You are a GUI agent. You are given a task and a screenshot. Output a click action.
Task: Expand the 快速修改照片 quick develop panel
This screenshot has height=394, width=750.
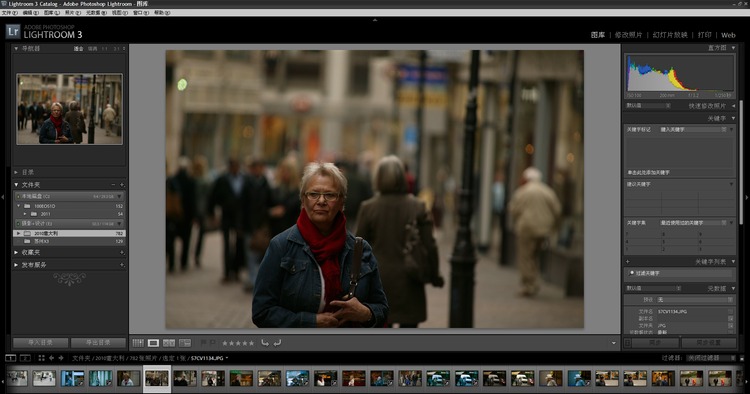(x=733, y=106)
